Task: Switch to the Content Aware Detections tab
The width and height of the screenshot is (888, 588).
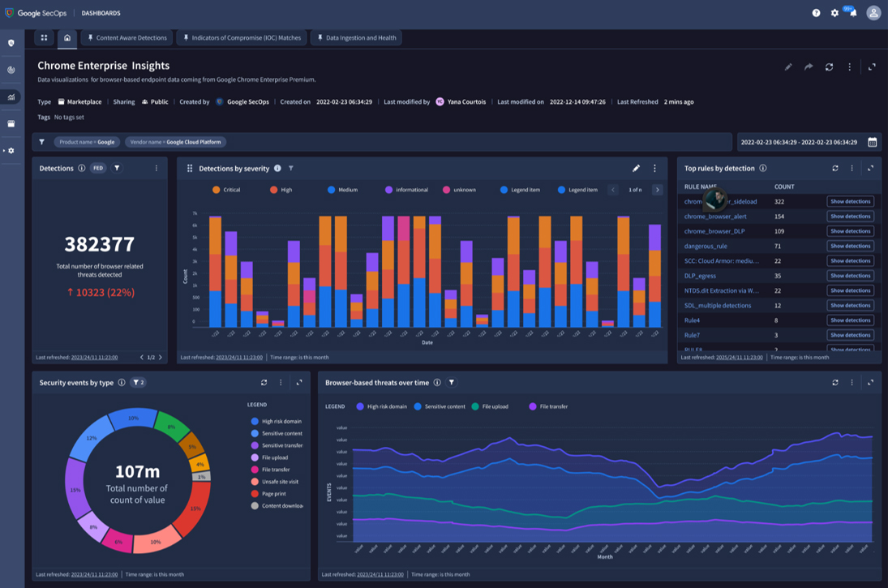Action: click(x=127, y=38)
